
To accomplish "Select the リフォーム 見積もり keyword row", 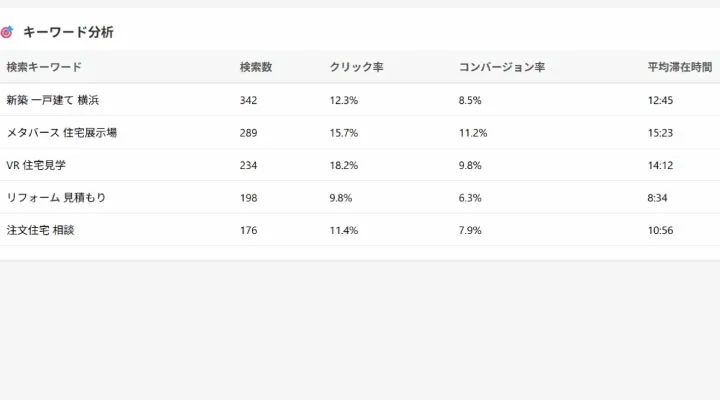I will click(360, 197).
